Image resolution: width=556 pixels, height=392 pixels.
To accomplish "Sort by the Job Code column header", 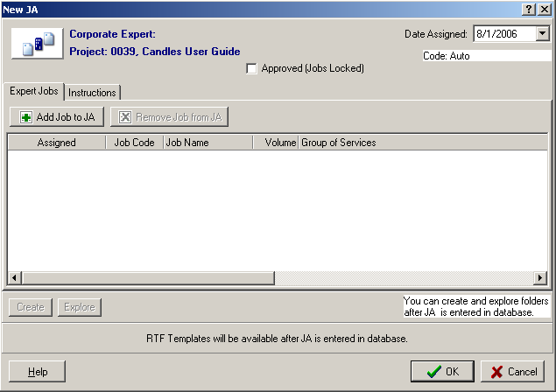I will 134,143.
